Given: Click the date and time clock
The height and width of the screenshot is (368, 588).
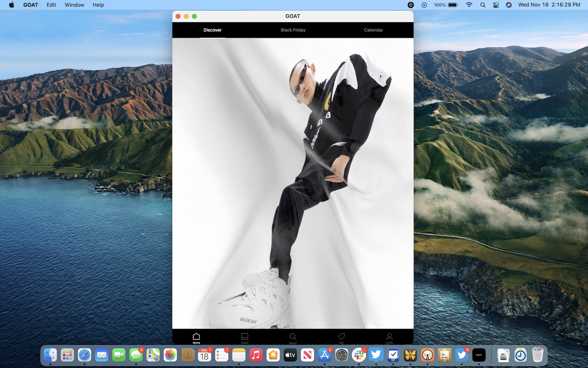Looking at the screenshot, I should 549,5.
